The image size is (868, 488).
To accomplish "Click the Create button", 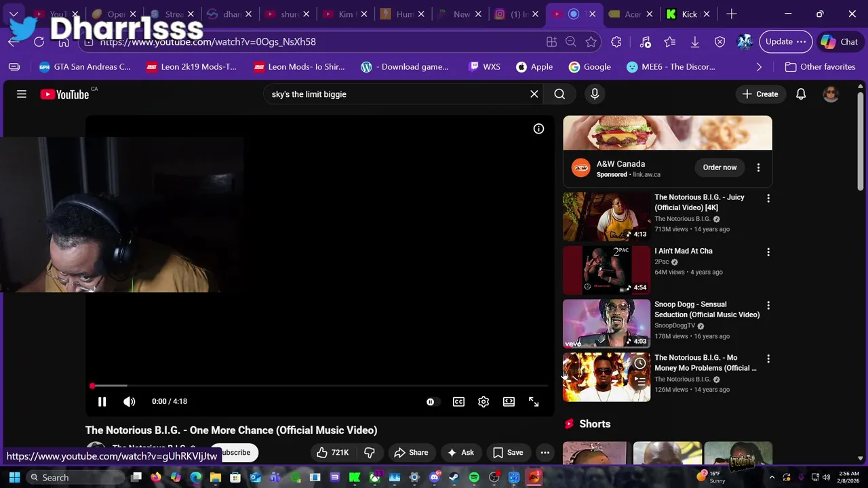I will point(760,94).
